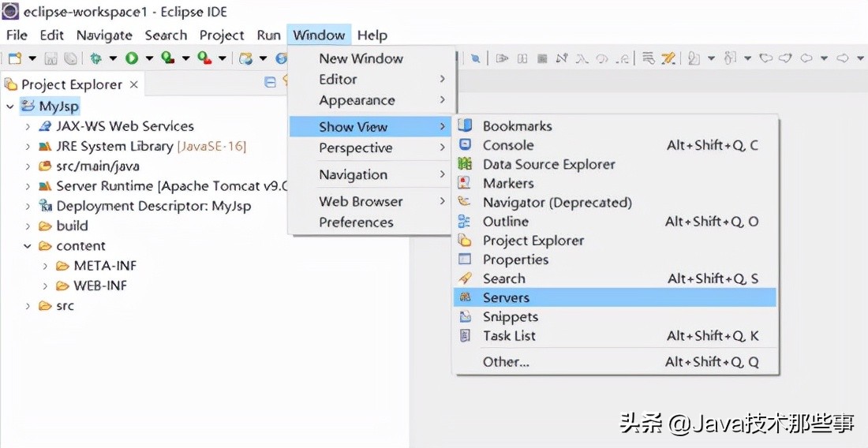
Task: Open the Debug configurations dropdown arrow
Action: (x=113, y=58)
